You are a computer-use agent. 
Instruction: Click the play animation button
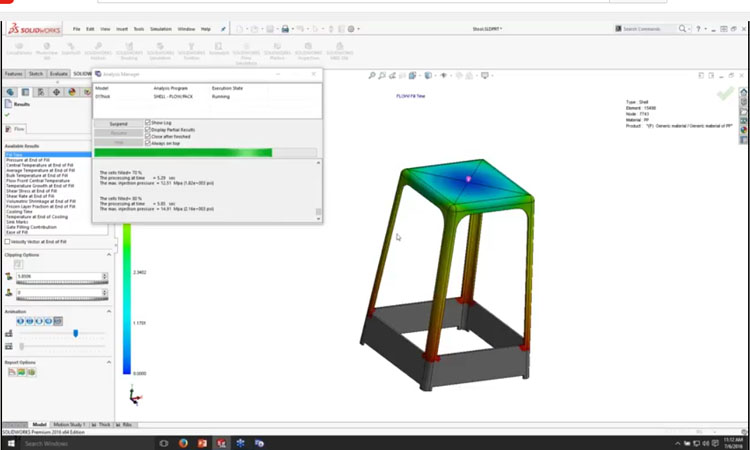click(x=19, y=321)
